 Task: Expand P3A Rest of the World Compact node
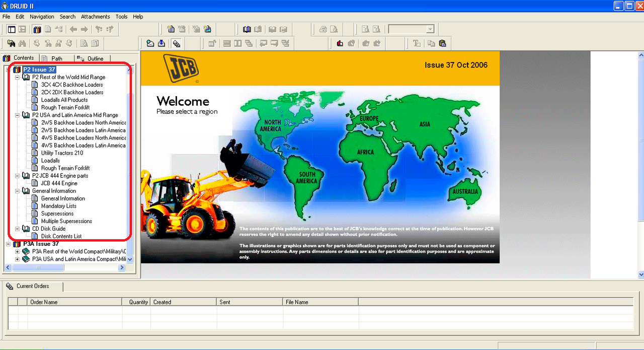click(18, 251)
